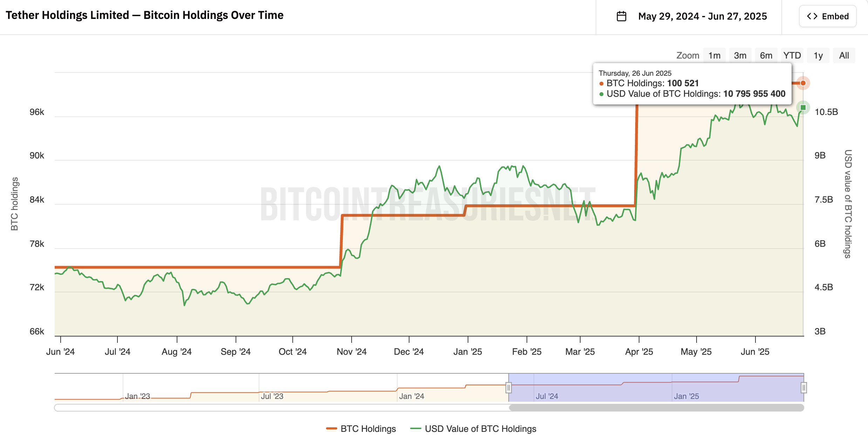Click the horizontal scrollbar thumb below navigator
This screenshot has height=448, width=868.
656,407
